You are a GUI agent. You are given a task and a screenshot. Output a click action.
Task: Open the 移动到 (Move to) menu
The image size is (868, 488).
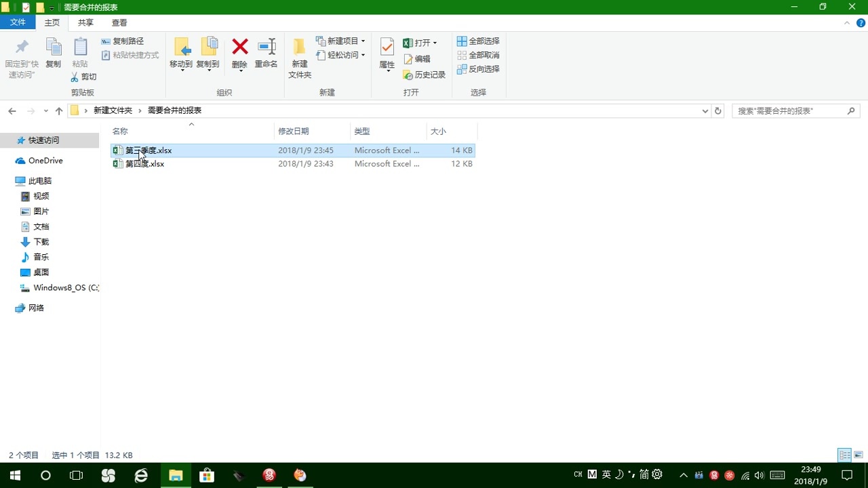pyautogui.click(x=181, y=54)
